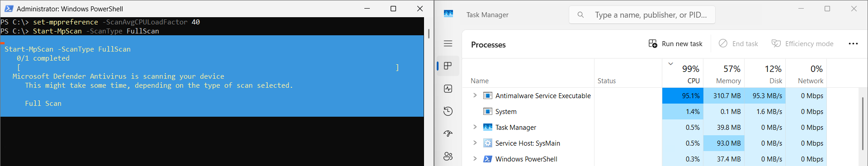Expand the Task Manager process group

[x=475, y=127]
